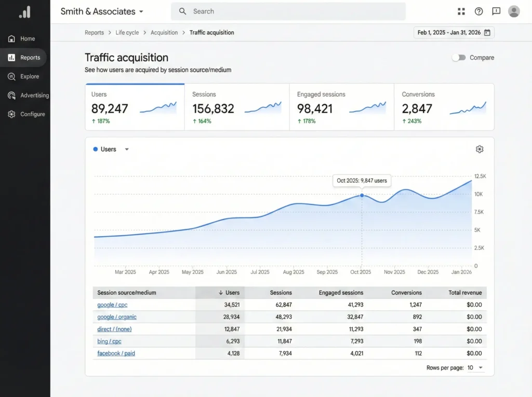Click the chart settings gear icon
The image size is (532, 397).
click(x=480, y=149)
